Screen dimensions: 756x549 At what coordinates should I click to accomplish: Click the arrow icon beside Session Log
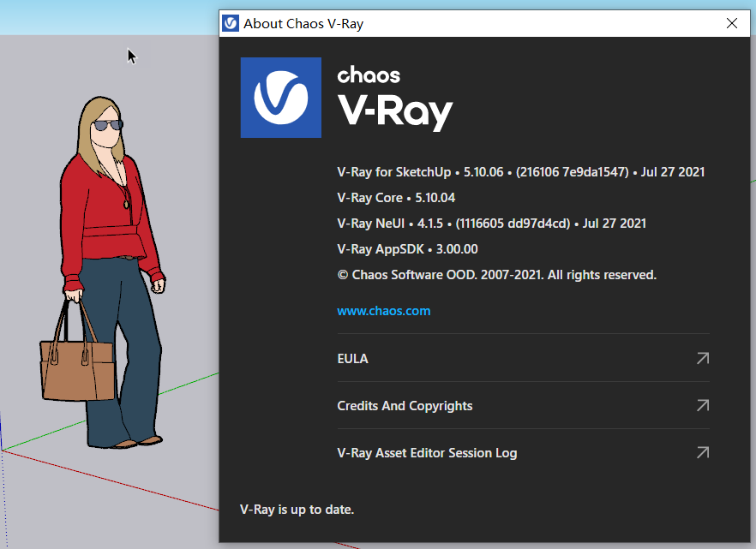703,453
